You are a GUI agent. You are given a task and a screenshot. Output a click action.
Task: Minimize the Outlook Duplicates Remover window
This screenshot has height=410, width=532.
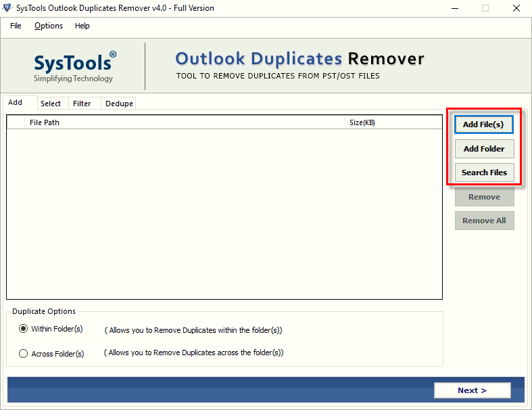click(452, 8)
